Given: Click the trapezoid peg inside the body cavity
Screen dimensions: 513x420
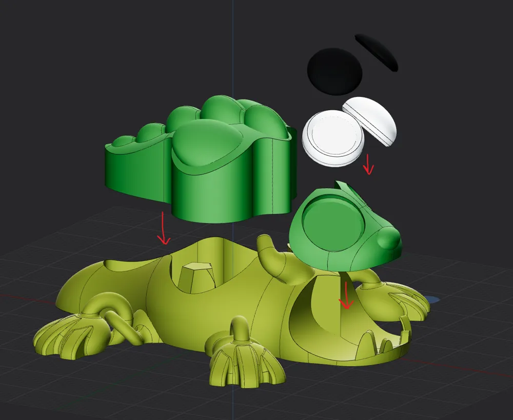Looking at the screenshot, I should coord(195,277).
